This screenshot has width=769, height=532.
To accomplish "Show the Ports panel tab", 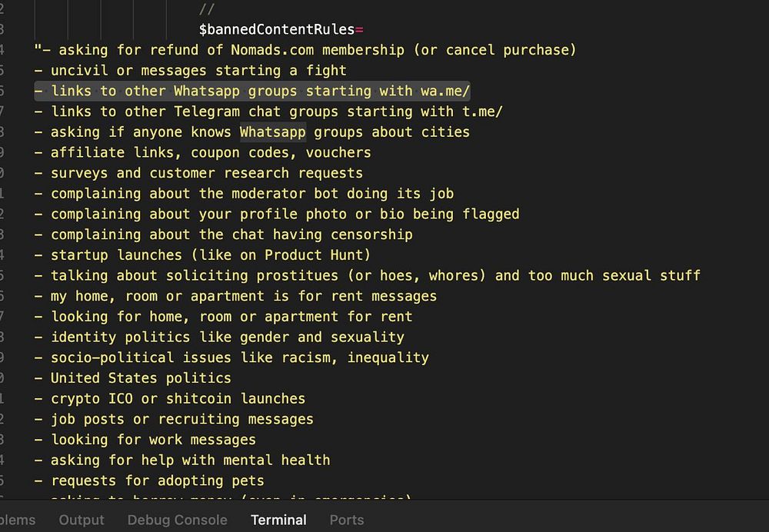I will point(346,520).
